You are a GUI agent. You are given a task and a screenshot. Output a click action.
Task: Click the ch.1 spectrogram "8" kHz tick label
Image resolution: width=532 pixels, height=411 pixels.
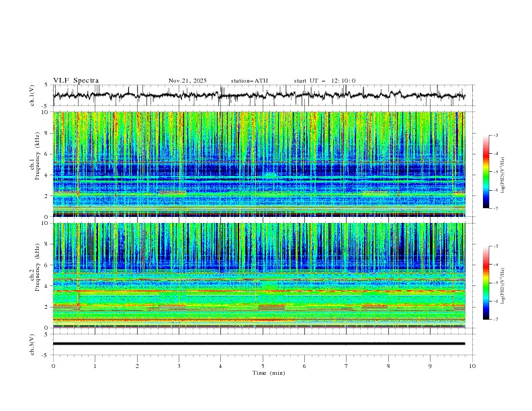[x=47, y=133]
